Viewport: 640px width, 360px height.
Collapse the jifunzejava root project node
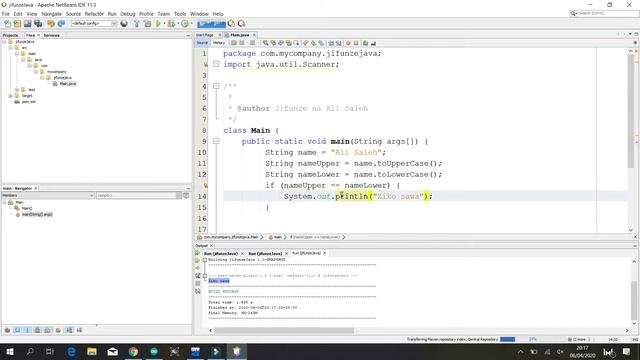point(4,42)
